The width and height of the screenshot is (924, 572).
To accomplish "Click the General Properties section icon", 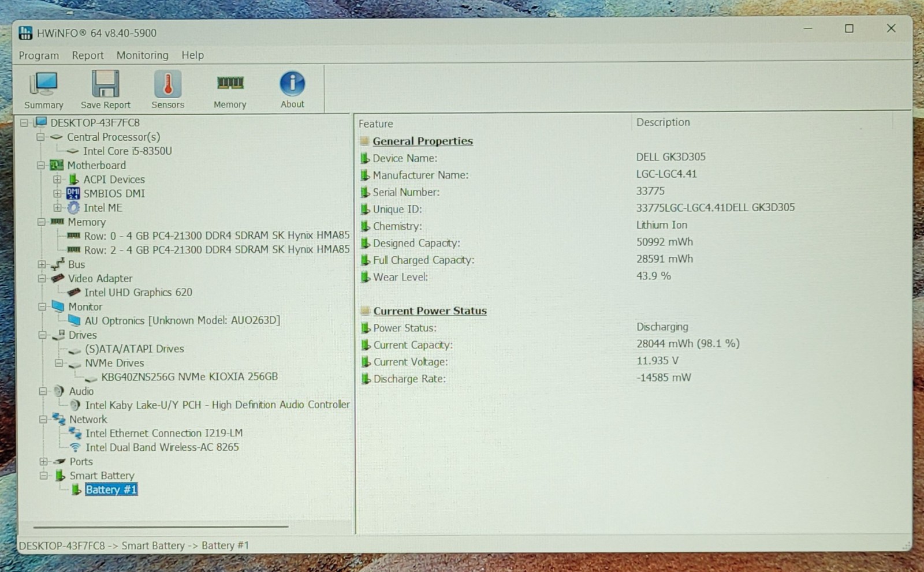I will point(364,141).
